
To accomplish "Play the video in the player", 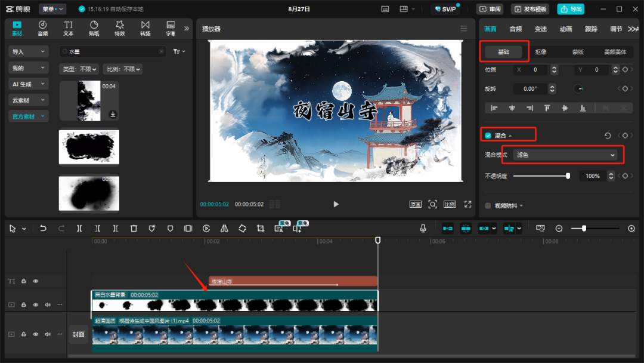I will pyautogui.click(x=336, y=204).
